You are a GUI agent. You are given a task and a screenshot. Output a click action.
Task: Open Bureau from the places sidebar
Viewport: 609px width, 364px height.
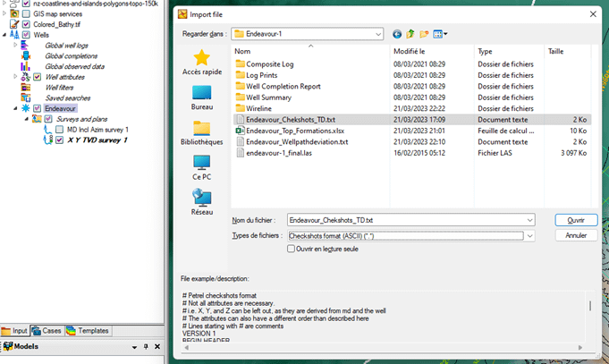pos(201,95)
